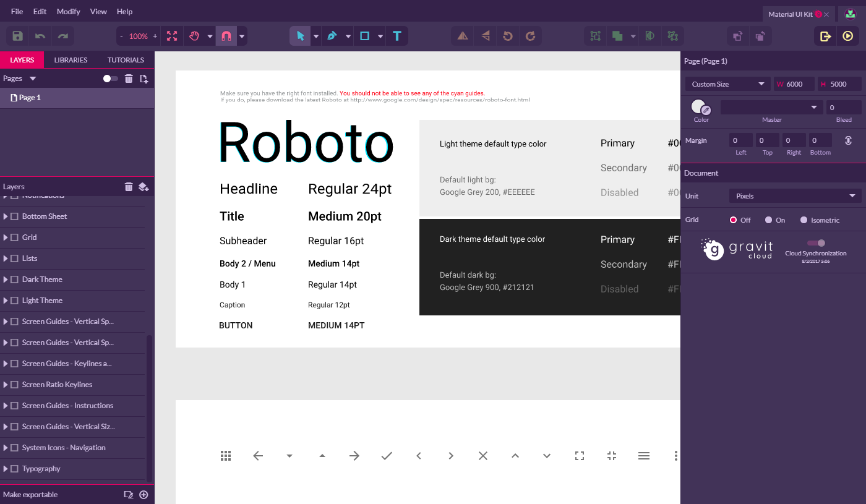The image size is (866, 504).
Task: Tick the Lists layer checkbox
Action: pyautogui.click(x=15, y=258)
